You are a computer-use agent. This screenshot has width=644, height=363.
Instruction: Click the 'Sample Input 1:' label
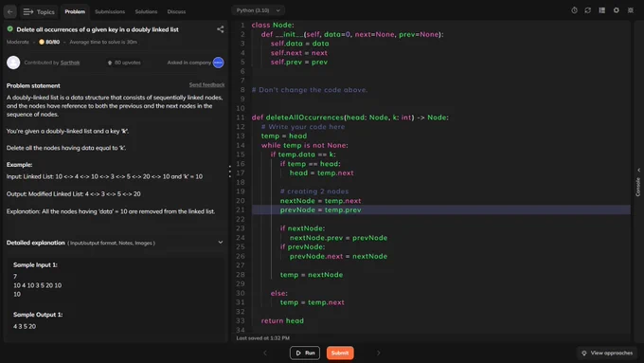point(35,264)
